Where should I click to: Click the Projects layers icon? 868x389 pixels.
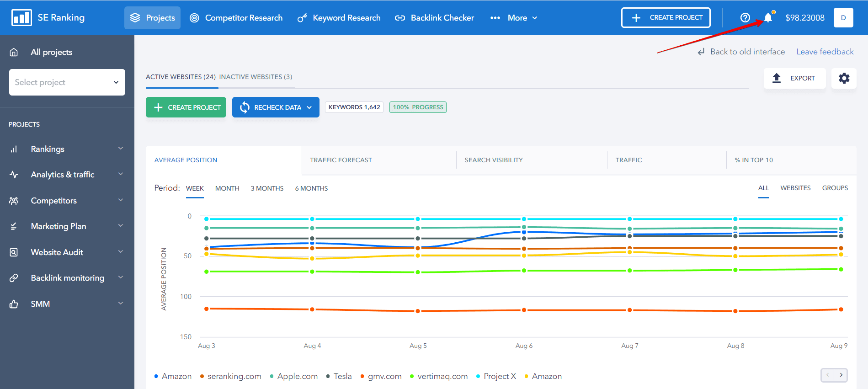(135, 18)
